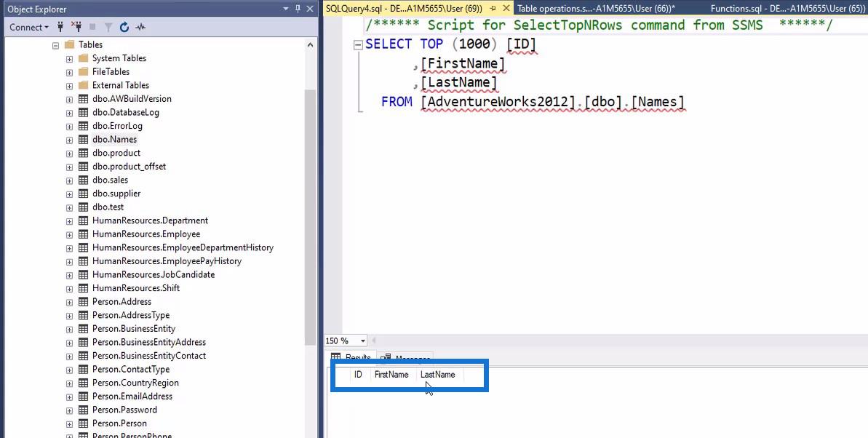The height and width of the screenshot is (438, 868).
Task: Click the [FirstName] line in the query
Action: (463, 64)
